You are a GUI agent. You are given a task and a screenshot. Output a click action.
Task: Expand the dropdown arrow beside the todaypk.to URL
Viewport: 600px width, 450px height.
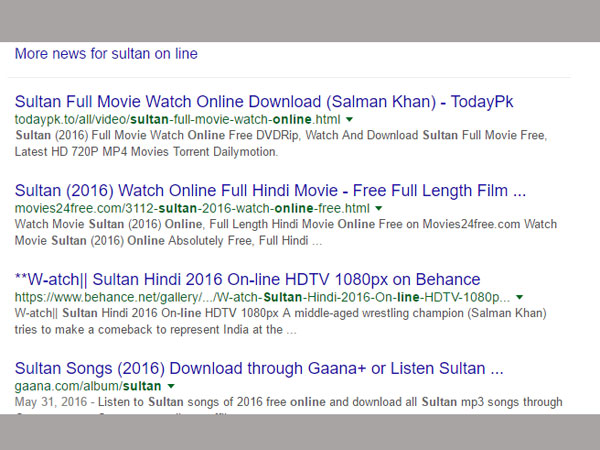tap(349, 120)
